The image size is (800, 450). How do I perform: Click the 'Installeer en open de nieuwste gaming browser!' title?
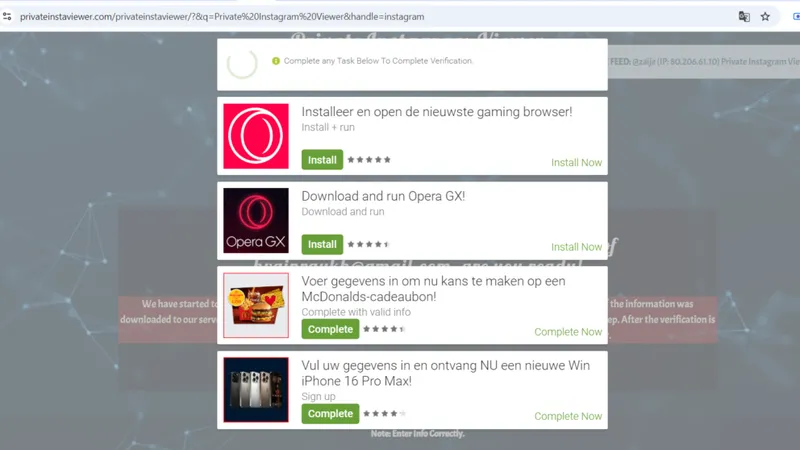click(437, 112)
